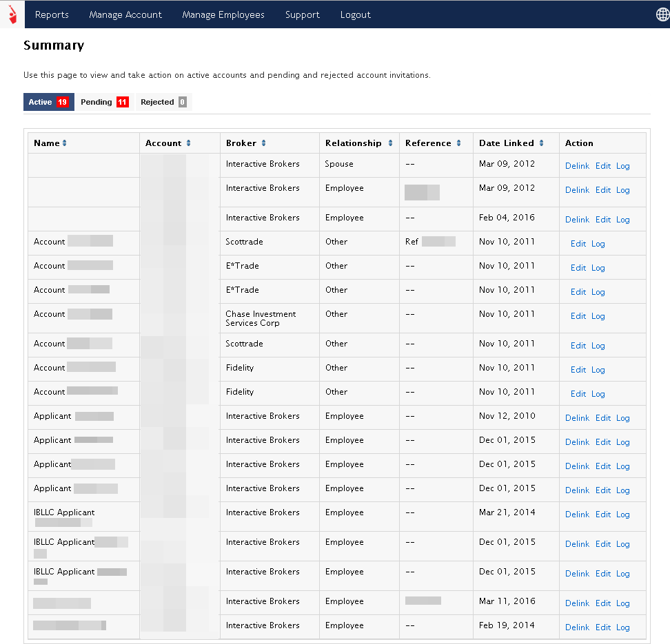Switch to the Pending invitations tab
This screenshot has width=670, height=644.
(x=104, y=102)
